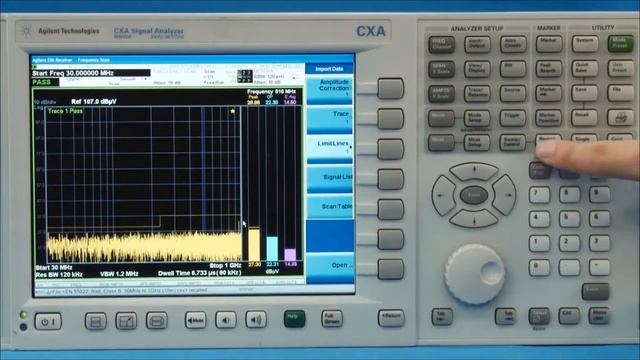Open the Limit Lines submenu softkey
This screenshot has height=360, width=640.
[330, 149]
